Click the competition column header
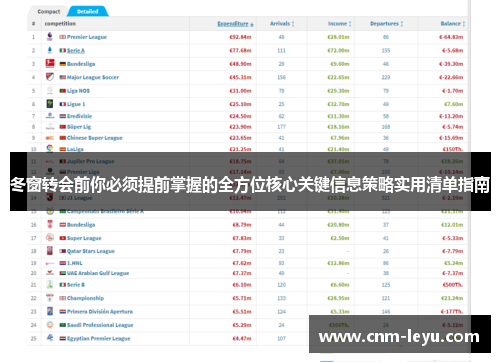500x362 pixels. click(x=60, y=24)
